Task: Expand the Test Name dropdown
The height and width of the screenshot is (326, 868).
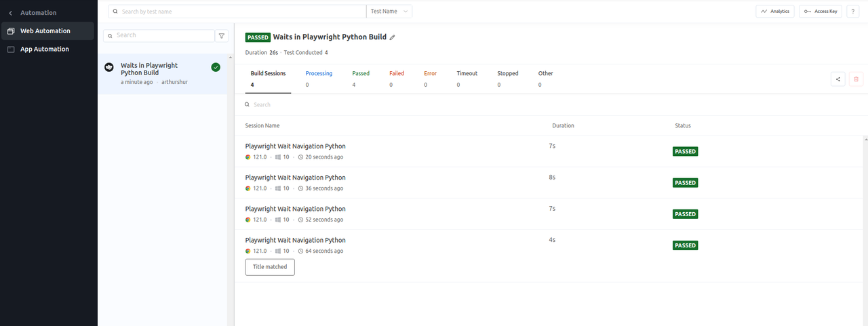Action: tap(390, 12)
